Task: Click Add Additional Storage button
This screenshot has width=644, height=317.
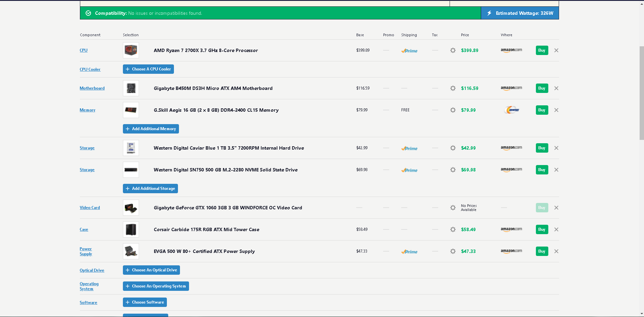Action: pyautogui.click(x=150, y=189)
